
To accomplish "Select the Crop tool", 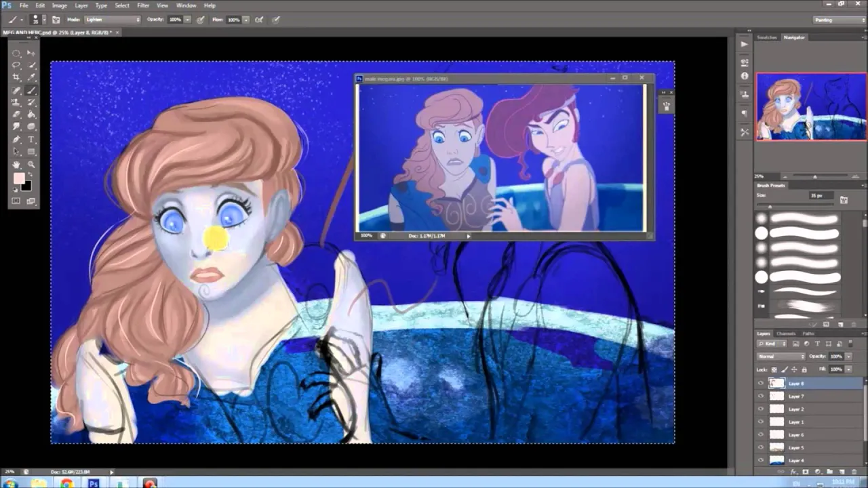I will coord(16,77).
